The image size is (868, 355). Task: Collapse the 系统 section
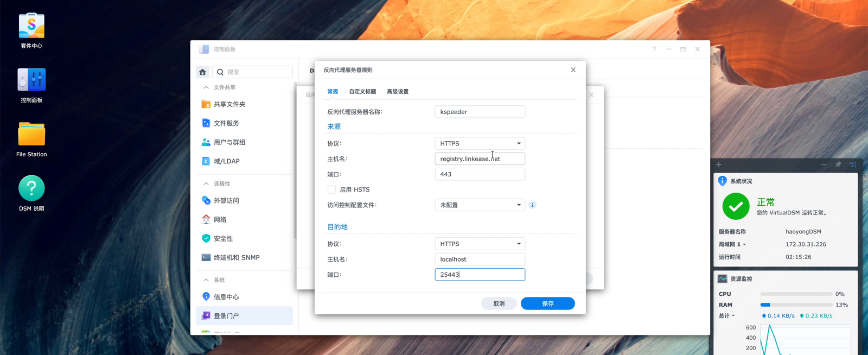[206, 280]
